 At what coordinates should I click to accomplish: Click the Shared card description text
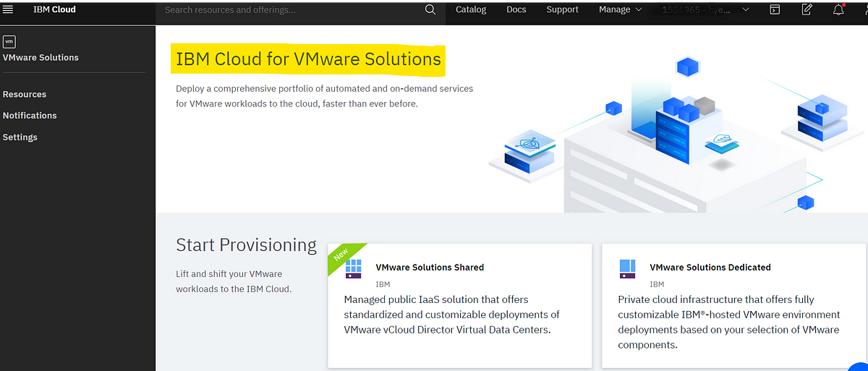pos(452,315)
